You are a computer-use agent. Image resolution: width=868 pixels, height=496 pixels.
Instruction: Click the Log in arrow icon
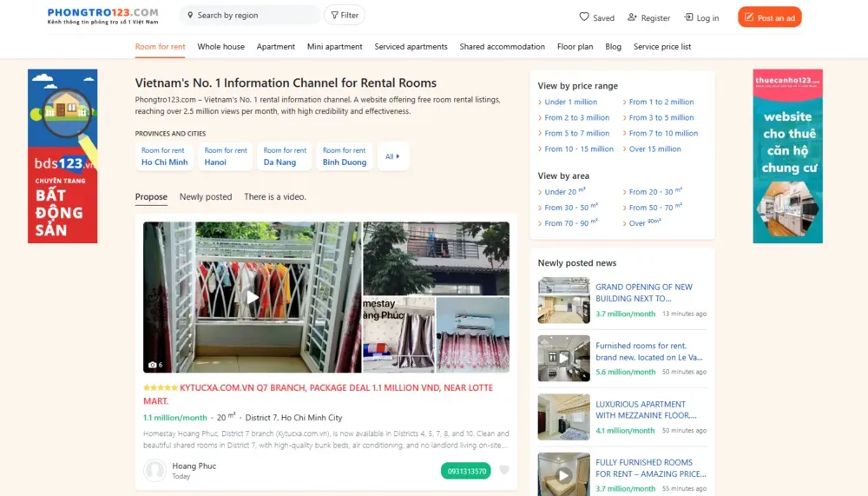688,17
